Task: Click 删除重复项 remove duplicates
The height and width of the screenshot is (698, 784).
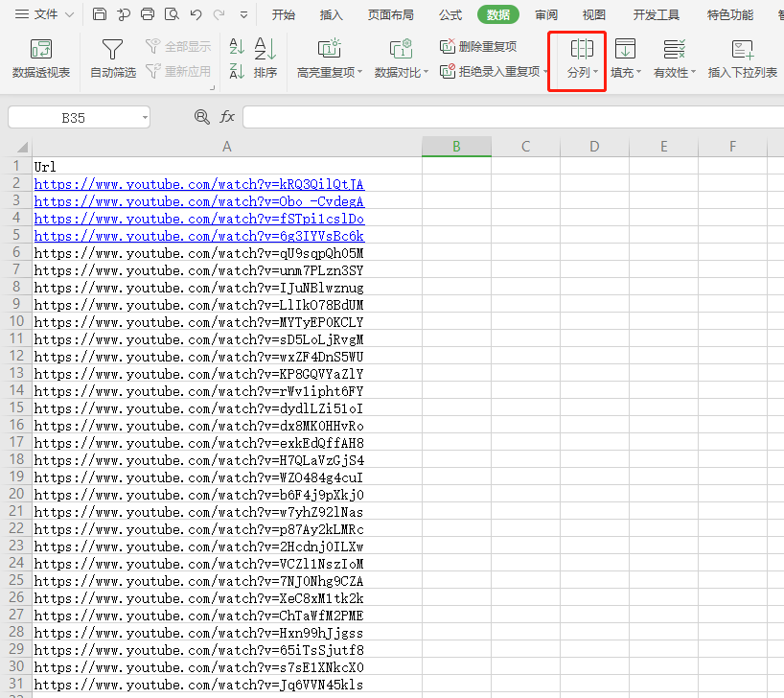Action: 478,47
